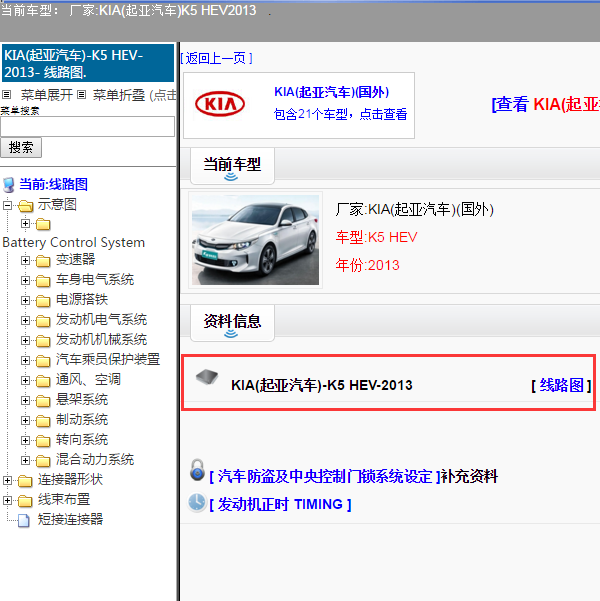Click the 查看 KIA link at right
This screenshot has width=600, height=601.
click(x=546, y=104)
